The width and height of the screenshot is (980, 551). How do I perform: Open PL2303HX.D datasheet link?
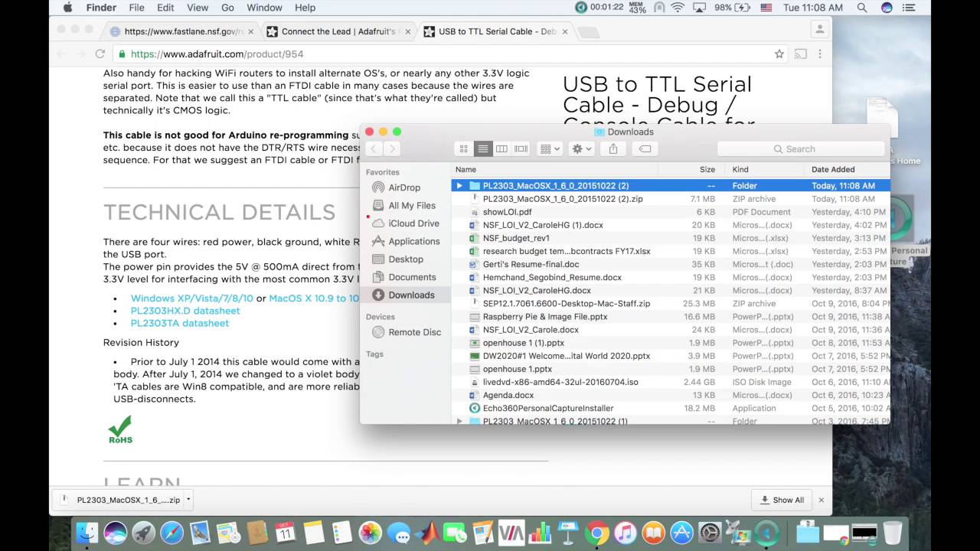(185, 311)
